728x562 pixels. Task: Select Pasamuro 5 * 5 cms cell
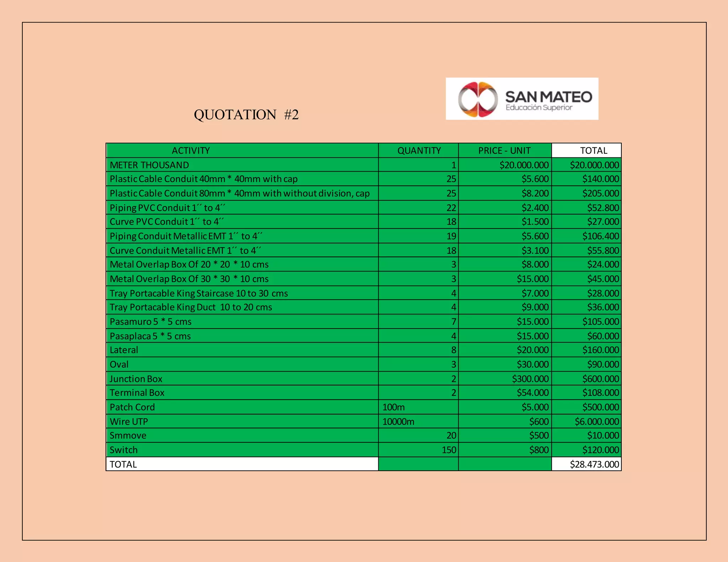pos(151,321)
